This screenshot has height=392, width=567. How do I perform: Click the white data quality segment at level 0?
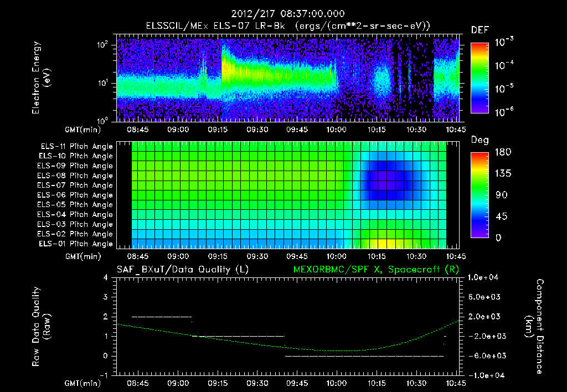[364, 356]
